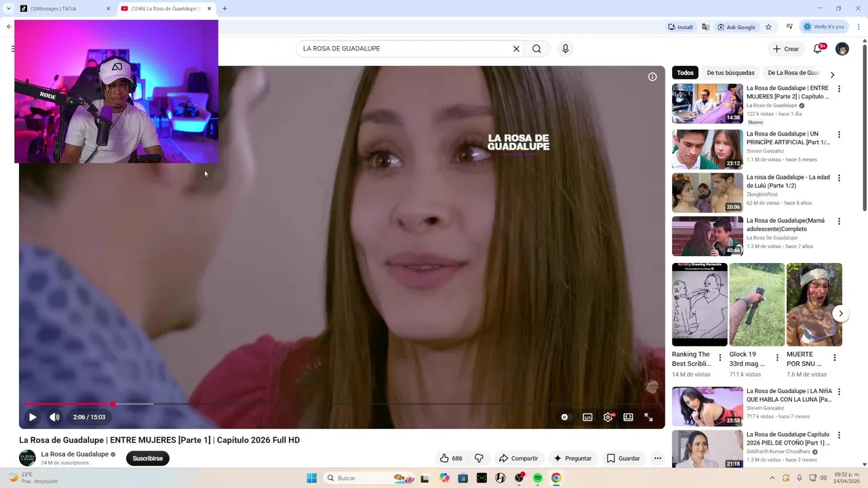The height and width of the screenshot is (488, 868).
Task: Open the YouTube account avatar menu
Action: [x=842, y=49]
